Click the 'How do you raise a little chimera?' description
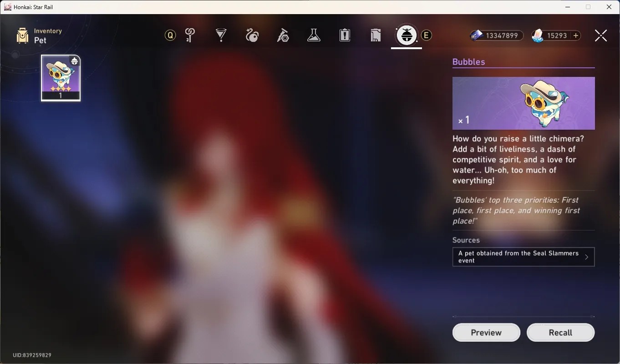Screen dimensions: 620x364 [x=518, y=160]
